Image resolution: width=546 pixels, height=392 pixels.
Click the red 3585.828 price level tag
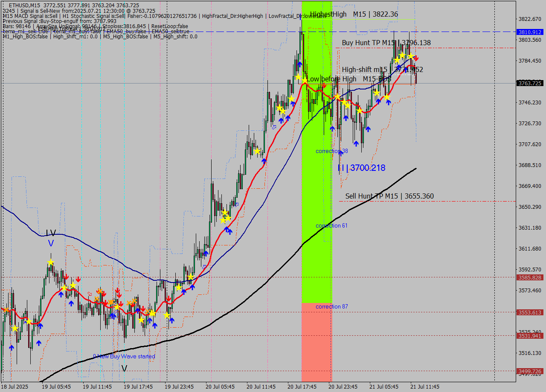pos(529,277)
